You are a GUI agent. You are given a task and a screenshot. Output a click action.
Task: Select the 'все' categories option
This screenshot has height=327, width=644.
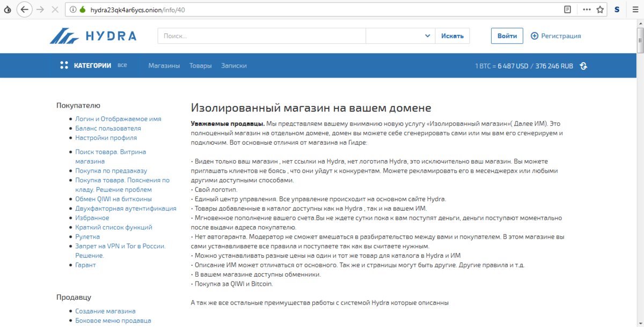(x=122, y=65)
